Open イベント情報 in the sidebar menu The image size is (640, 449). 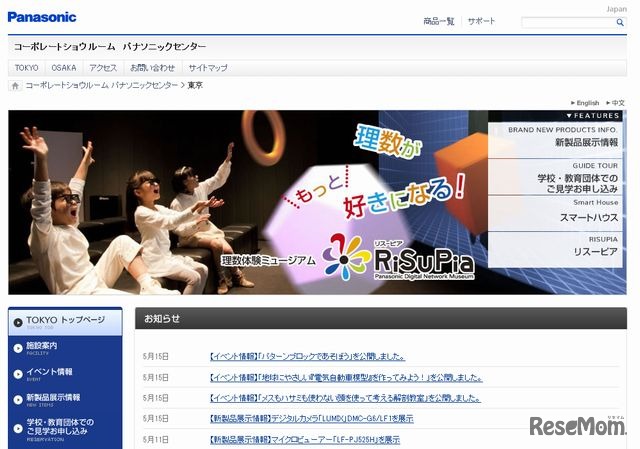click(65, 374)
